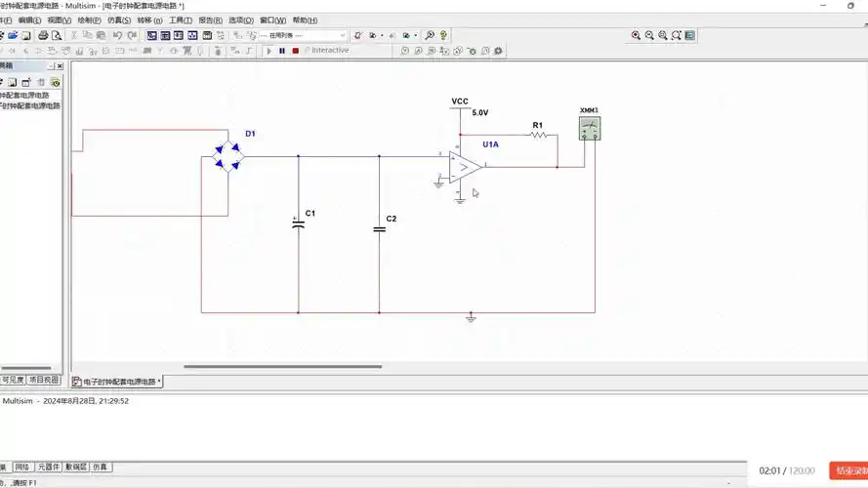Select the D1 bridge rectifier component
The width and height of the screenshot is (868, 488).
coord(229,156)
